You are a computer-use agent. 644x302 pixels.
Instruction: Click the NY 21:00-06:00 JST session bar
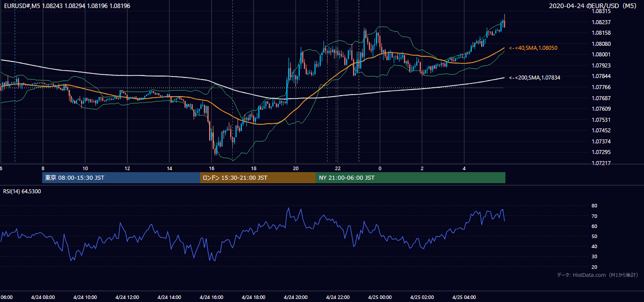(411, 178)
